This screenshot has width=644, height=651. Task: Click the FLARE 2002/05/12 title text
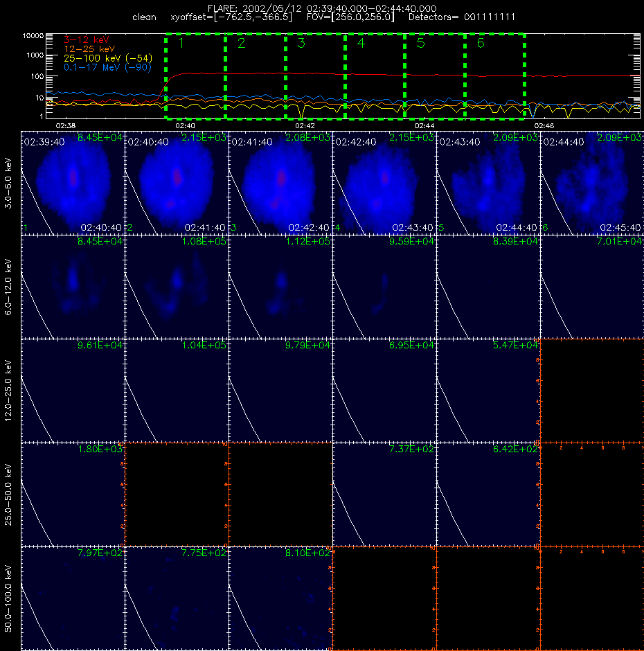(x=322, y=8)
